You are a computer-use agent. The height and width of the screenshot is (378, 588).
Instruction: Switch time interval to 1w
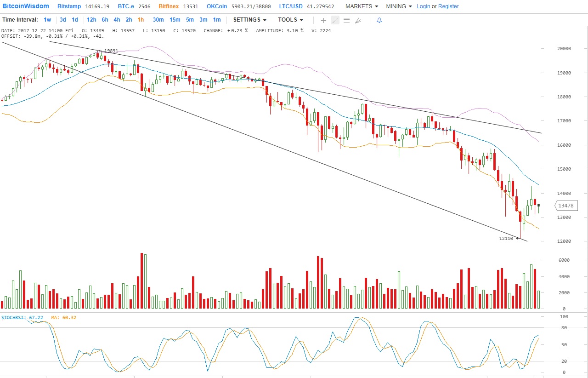(x=47, y=20)
